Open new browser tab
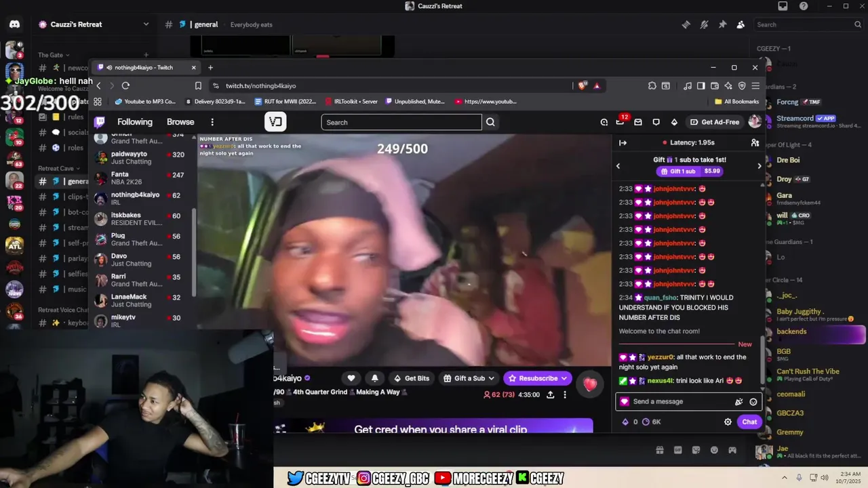Image resolution: width=868 pixels, height=488 pixels. pyautogui.click(x=210, y=67)
